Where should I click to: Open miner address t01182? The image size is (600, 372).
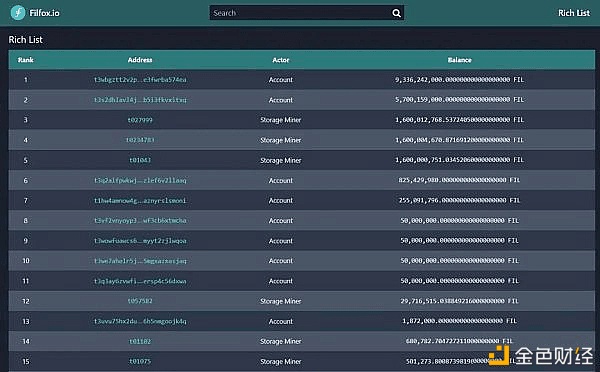click(140, 341)
